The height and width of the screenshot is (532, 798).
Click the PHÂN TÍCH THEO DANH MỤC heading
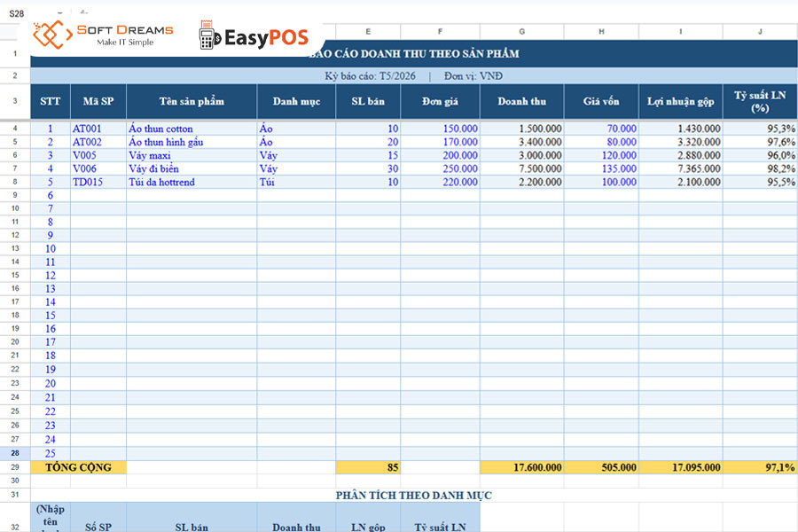click(x=414, y=495)
